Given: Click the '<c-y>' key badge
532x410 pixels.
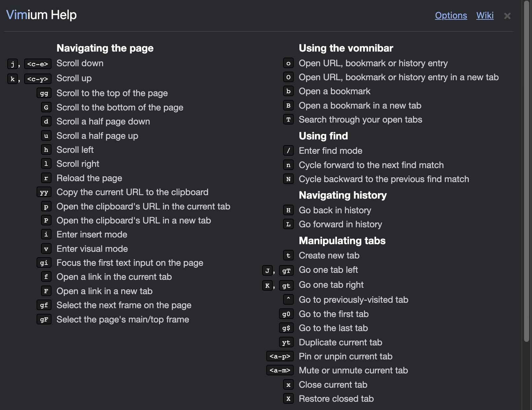Looking at the screenshot, I should pos(38,79).
